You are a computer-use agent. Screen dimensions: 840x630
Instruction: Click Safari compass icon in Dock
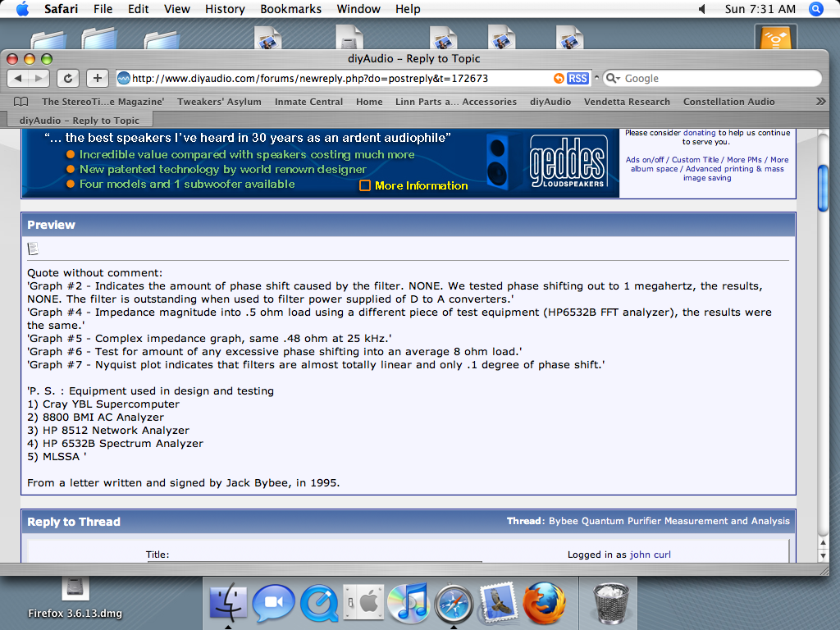[453, 603]
